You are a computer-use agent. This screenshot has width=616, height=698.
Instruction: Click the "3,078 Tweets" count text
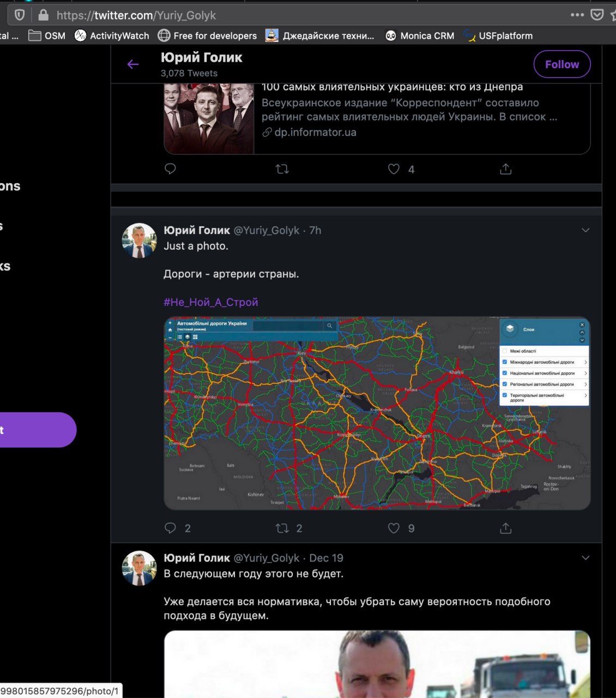tap(189, 73)
